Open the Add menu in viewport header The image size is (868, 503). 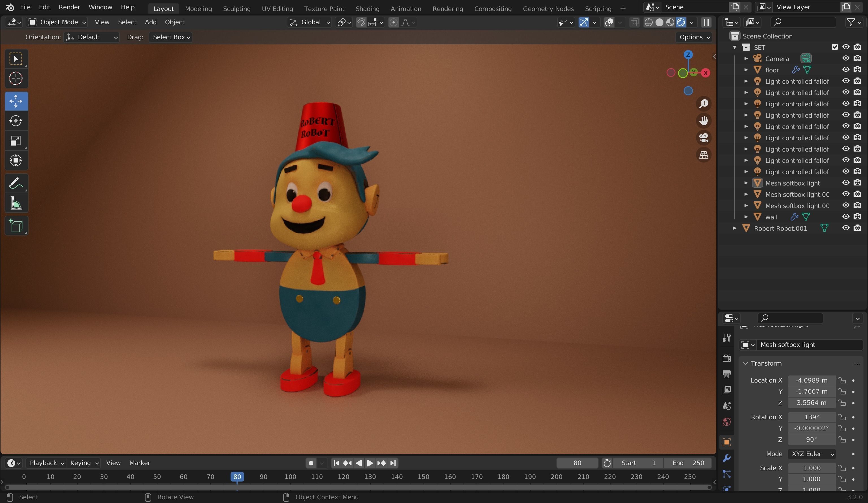click(151, 22)
